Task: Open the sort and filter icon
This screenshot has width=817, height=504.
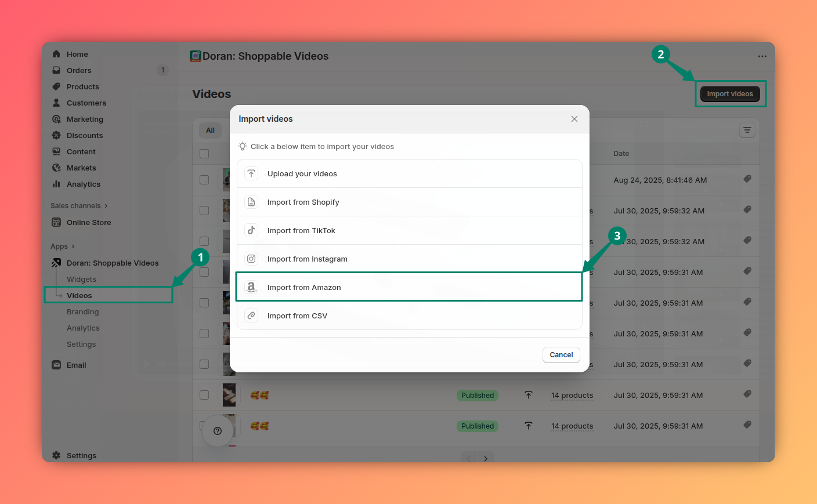Action: pyautogui.click(x=747, y=130)
